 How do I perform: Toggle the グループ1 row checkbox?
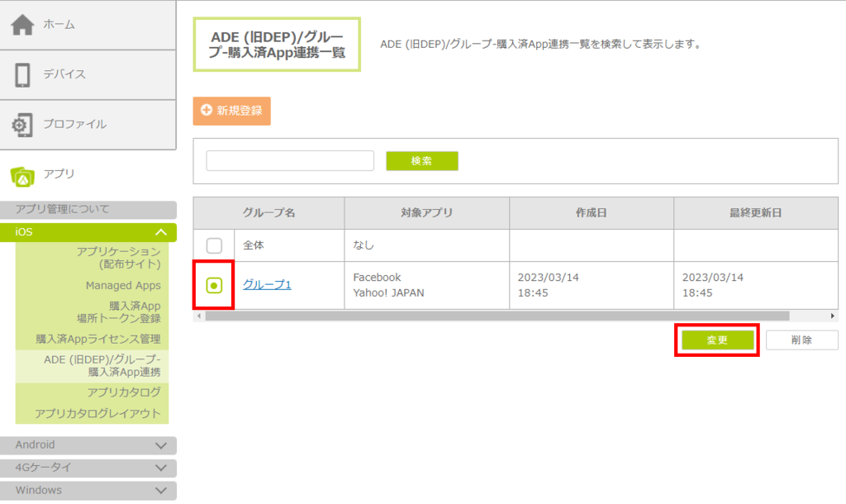click(214, 285)
